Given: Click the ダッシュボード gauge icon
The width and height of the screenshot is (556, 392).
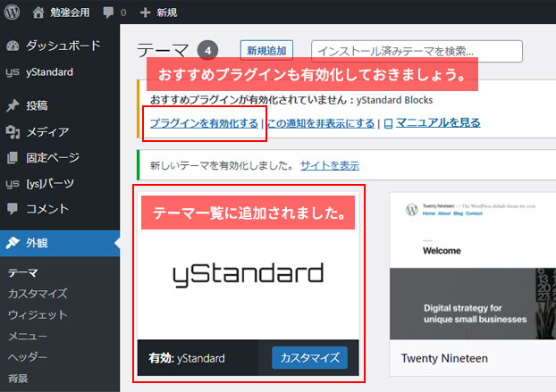Looking at the screenshot, I should (x=13, y=46).
